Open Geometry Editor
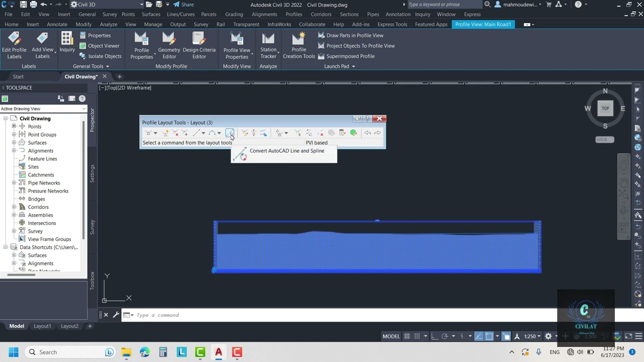 point(169,46)
